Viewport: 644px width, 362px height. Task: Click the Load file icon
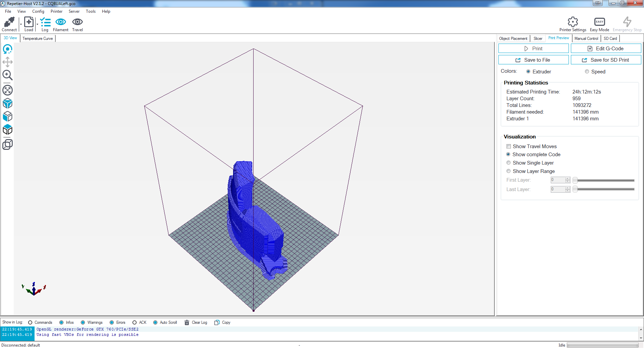pos(29,22)
